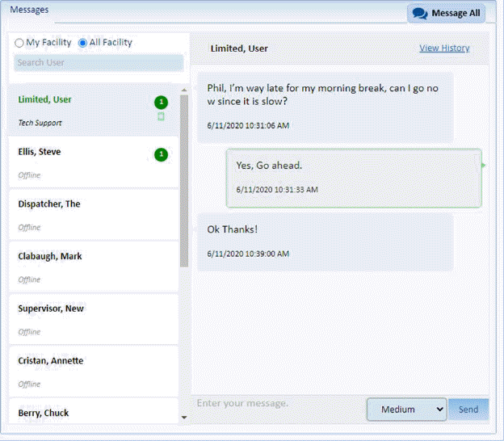
Task: Open chat with Cristan, Annette
Action: 81,371
